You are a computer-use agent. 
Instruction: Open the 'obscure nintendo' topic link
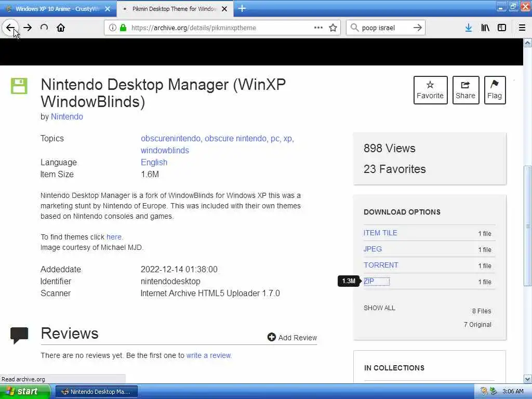[x=236, y=138]
